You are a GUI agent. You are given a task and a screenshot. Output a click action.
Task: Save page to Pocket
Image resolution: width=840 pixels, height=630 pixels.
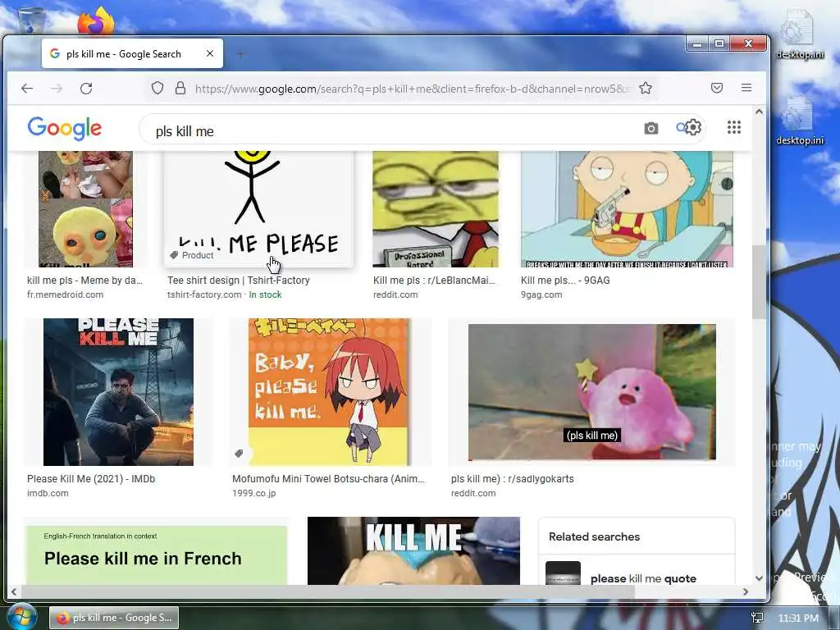(717, 88)
